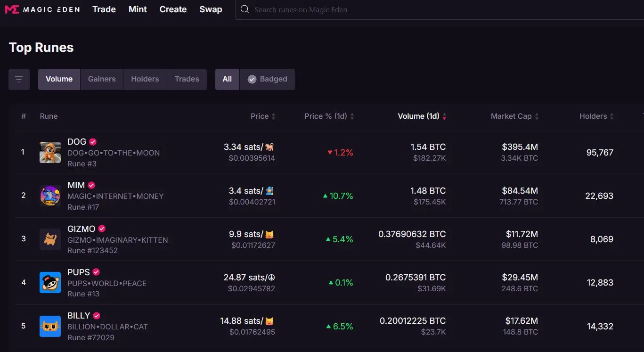Viewport: 644px width, 352px height.
Task: Open the GIZMO rune name link
Action: click(82, 229)
